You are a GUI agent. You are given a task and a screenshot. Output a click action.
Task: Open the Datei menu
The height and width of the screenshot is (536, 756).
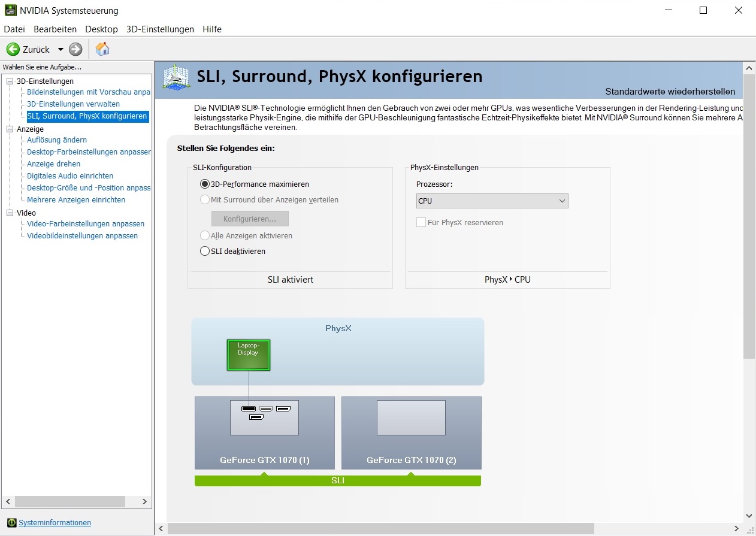click(14, 29)
